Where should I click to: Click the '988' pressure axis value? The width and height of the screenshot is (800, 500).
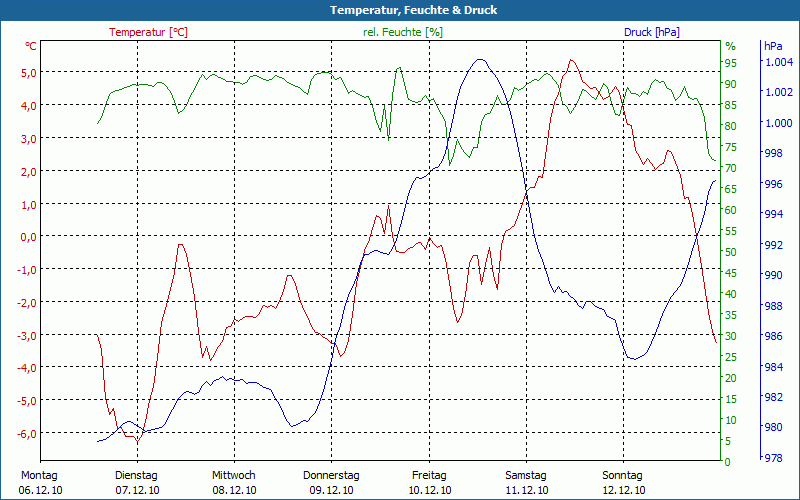point(773,306)
